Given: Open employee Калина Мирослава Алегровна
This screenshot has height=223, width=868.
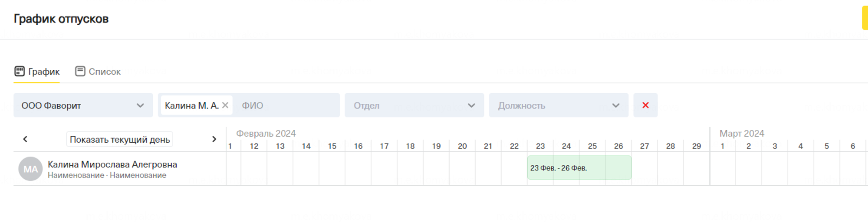Looking at the screenshot, I should [x=112, y=164].
